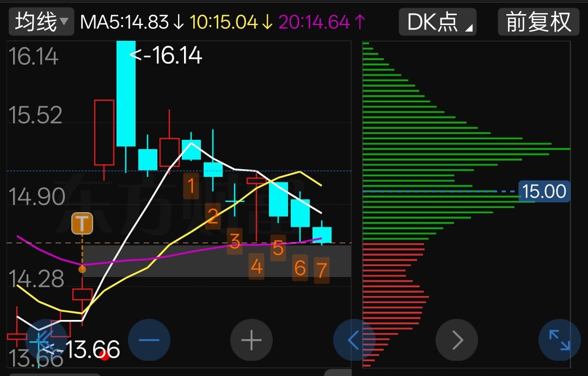Select the longest green bar in the volume profile
Viewport: 588px width, 376px height.
pyautogui.click(x=467, y=149)
